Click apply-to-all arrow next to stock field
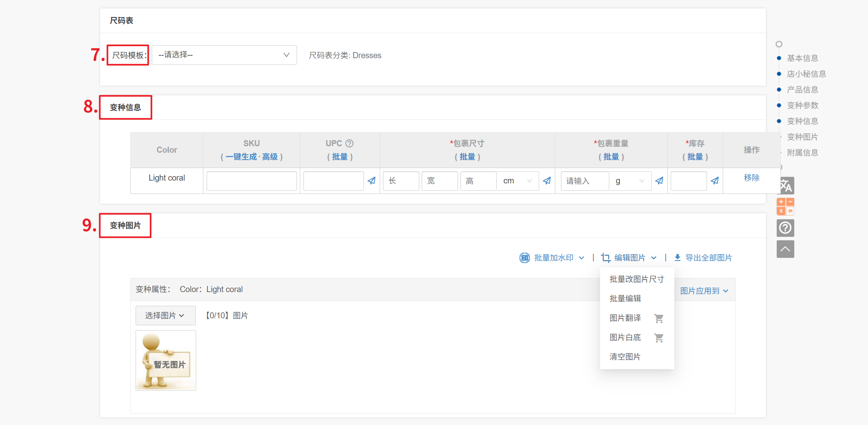This screenshot has width=868, height=425. click(x=715, y=181)
